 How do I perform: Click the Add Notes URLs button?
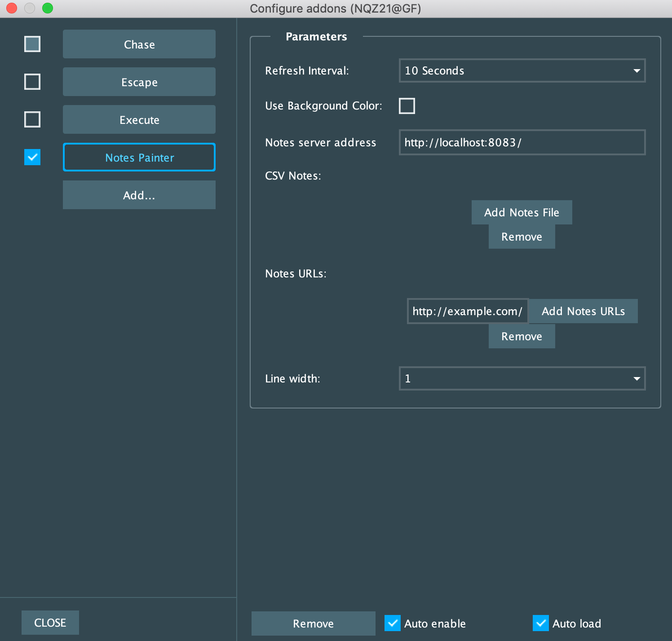click(x=583, y=311)
